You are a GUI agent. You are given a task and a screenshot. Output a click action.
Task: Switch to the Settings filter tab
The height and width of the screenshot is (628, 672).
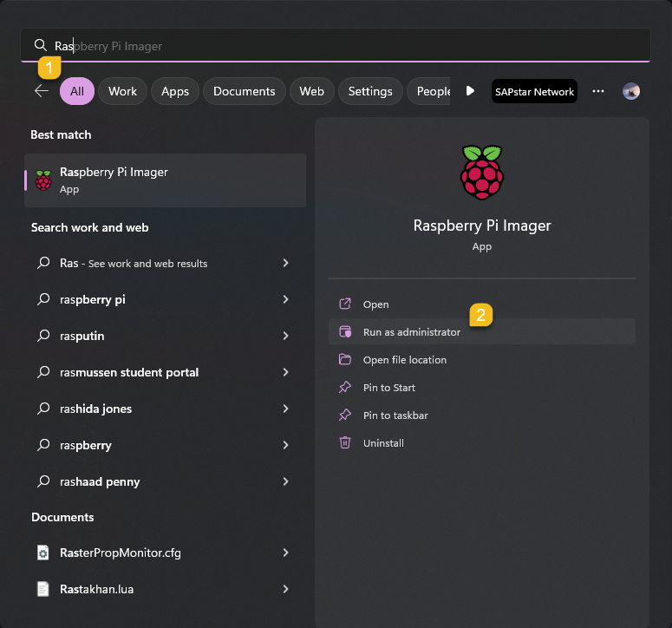coord(370,91)
